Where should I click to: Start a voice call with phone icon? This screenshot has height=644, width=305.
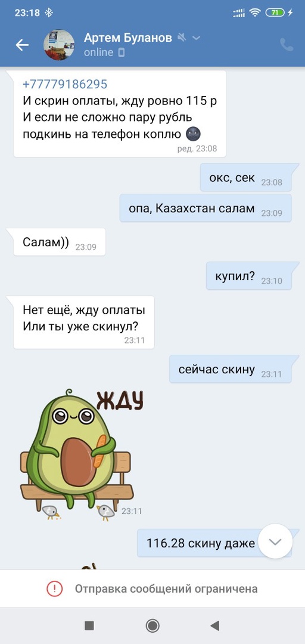tap(287, 45)
